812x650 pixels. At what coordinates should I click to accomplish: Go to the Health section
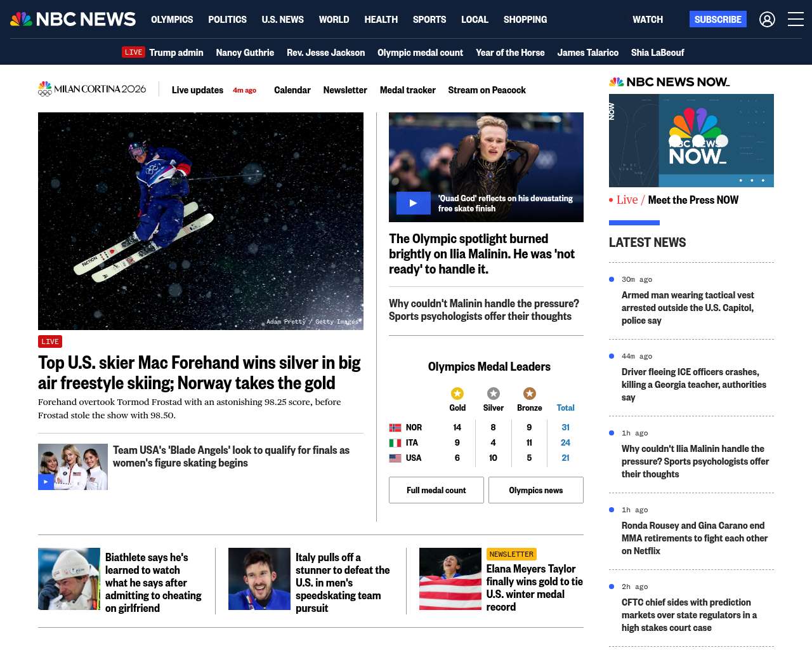[x=381, y=20]
